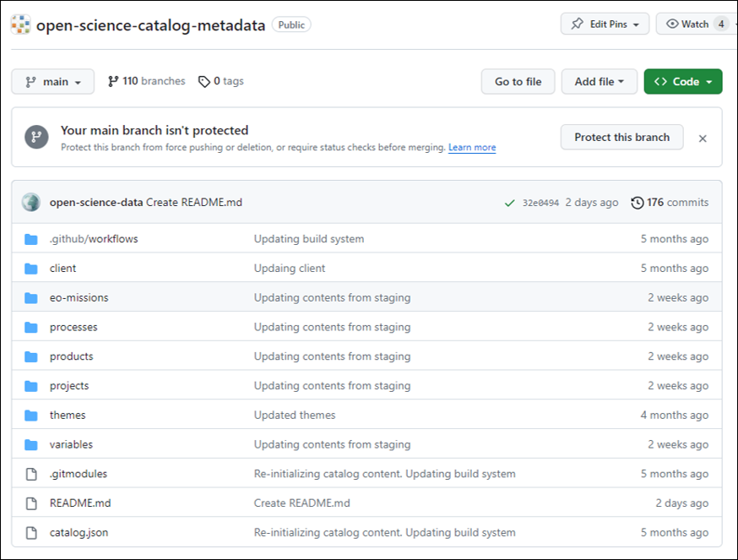Click '2 days ago' in README.md row
The image size is (738, 560).
(x=682, y=503)
